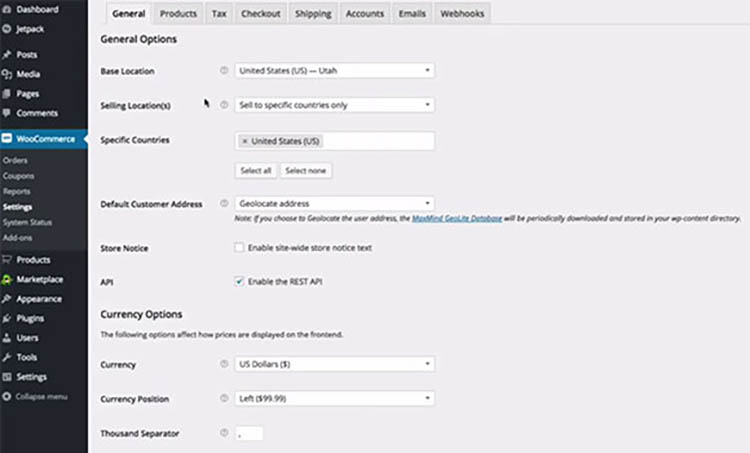Open the Selling Location(s) dropdown
The height and width of the screenshot is (453, 750).
coord(334,105)
